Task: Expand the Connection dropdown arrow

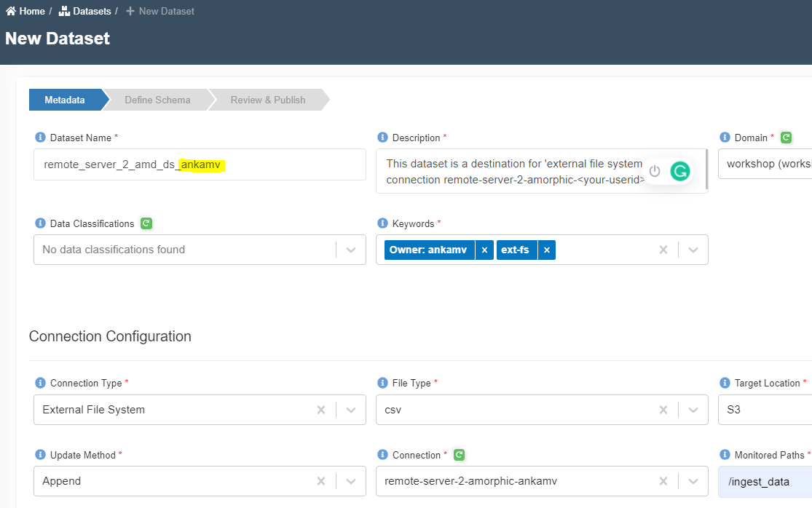Action: tap(693, 481)
